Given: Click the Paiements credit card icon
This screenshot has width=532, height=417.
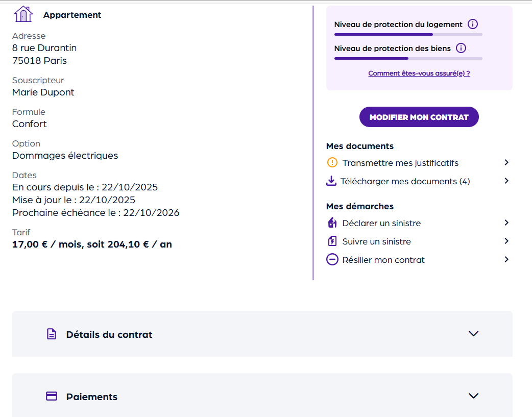Looking at the screenshot, I should tap(52, 397).
